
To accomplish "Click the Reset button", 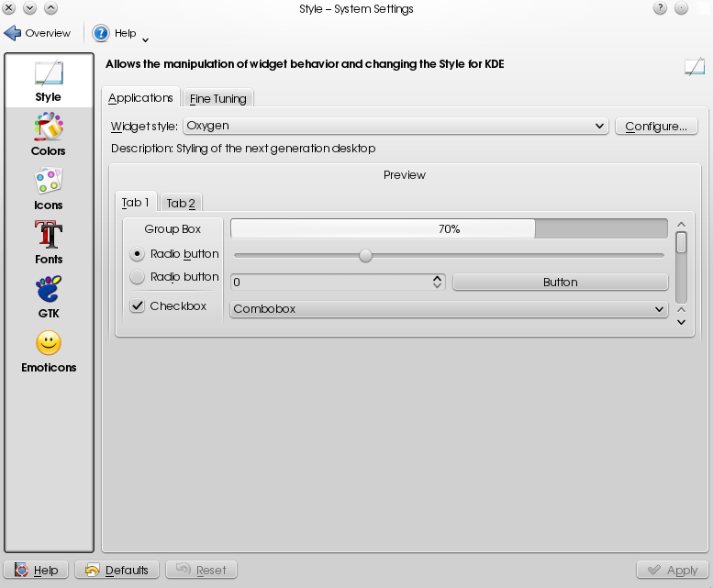I will click(202, 570).
